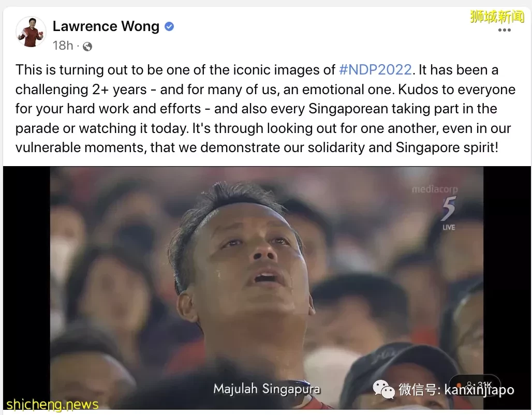
Task: Click the kanxinjiapo WeChat ID text
Action: (479, 390)
